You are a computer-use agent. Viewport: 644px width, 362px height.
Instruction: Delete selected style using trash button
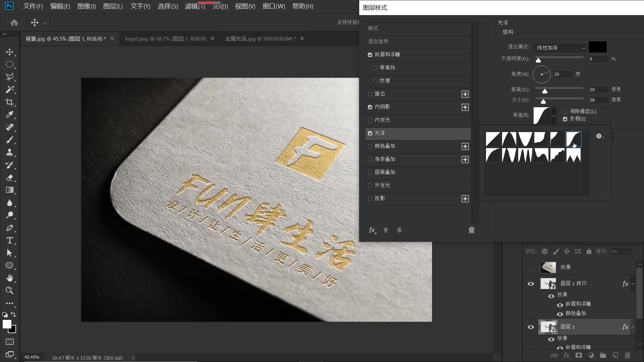pos(471,230)
